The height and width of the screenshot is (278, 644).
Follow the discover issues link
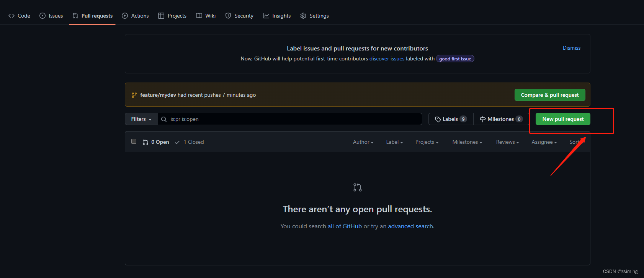pyautogui.click(x=387, y=59)
